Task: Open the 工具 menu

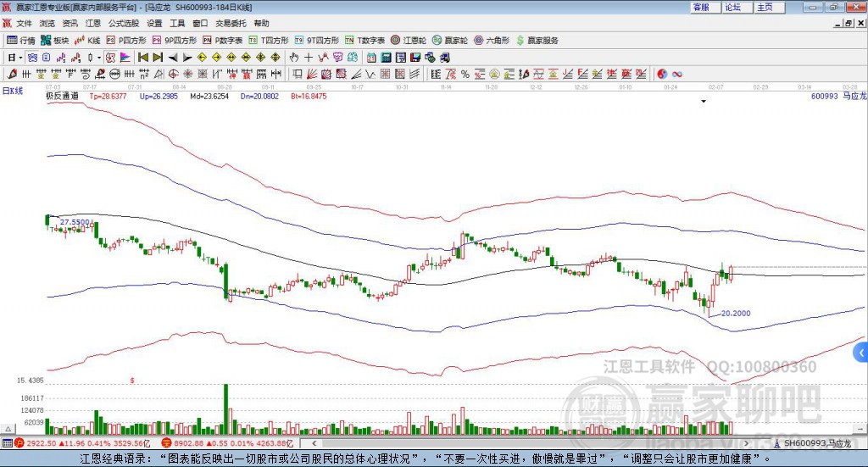Action: tap(177, 23)
